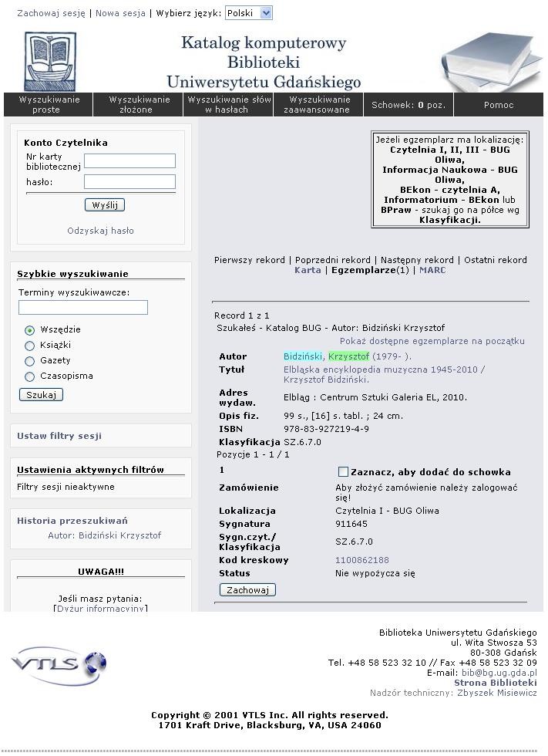The width and height of the screenshot is (548, 756).
Task: Click Nadzór techniczny: Zbyszek Misiewicz link
Action: click(x=453, y=693)
